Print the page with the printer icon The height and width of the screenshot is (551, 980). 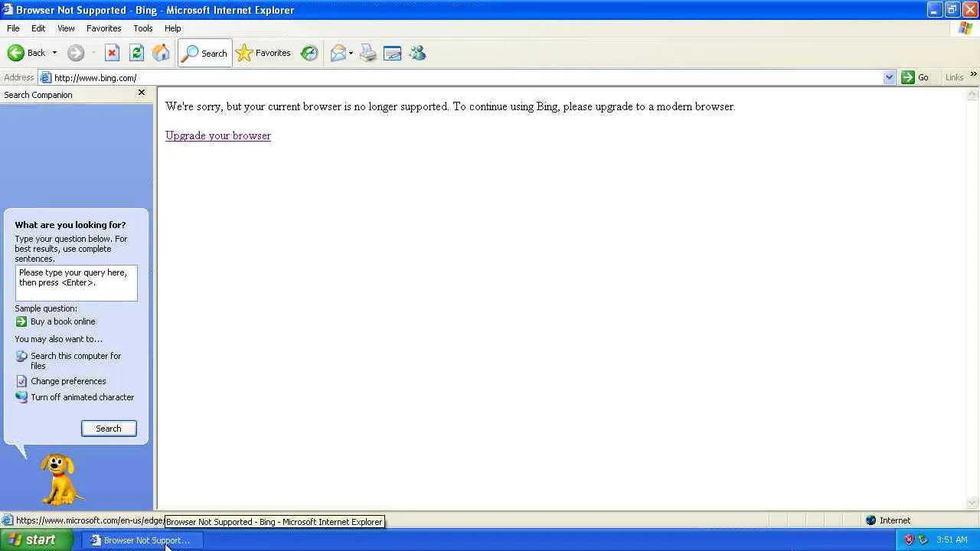pyautogui.click(x=368, y=53)
